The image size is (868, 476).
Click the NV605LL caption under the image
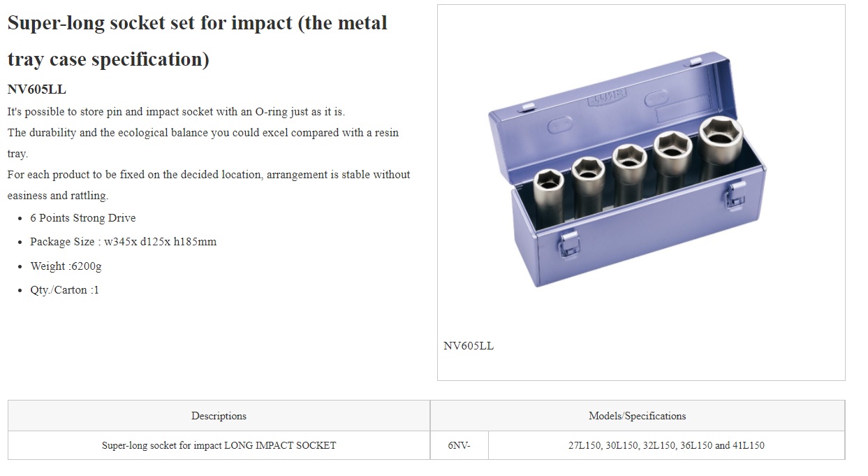point(469,345)
